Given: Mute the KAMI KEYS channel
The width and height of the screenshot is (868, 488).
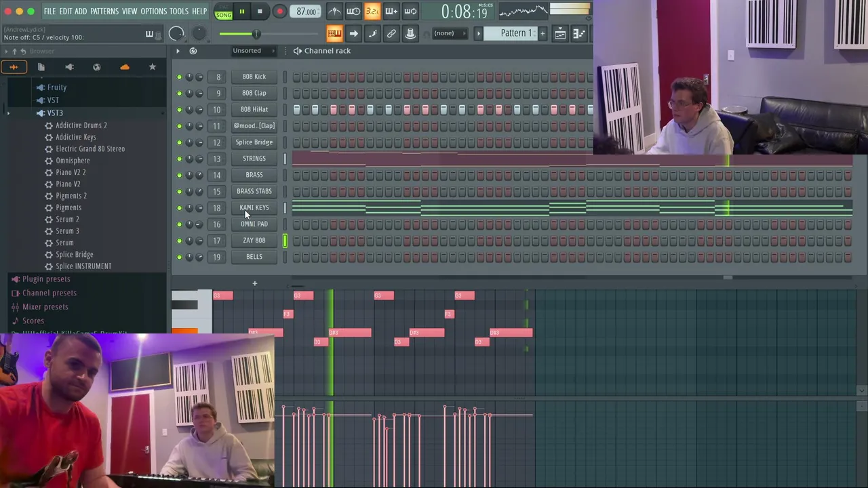Looking at the screenshot, I should coord(179,208).
